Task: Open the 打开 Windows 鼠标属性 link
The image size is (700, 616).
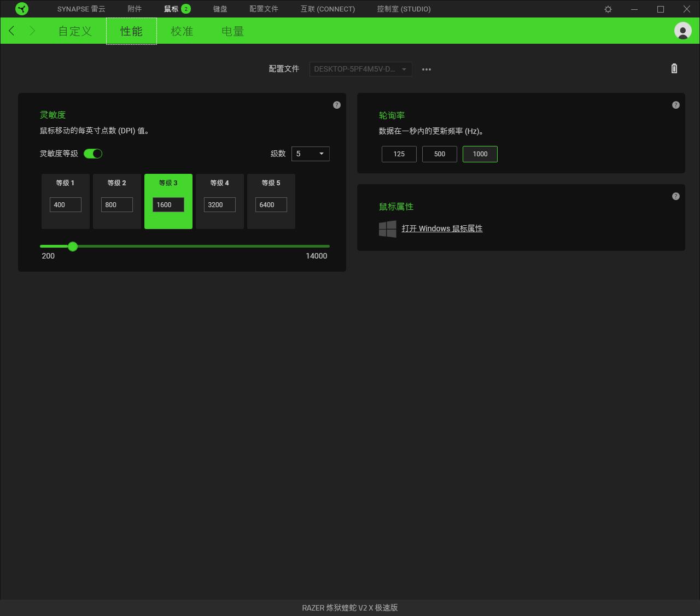Action: coord(442,228)
